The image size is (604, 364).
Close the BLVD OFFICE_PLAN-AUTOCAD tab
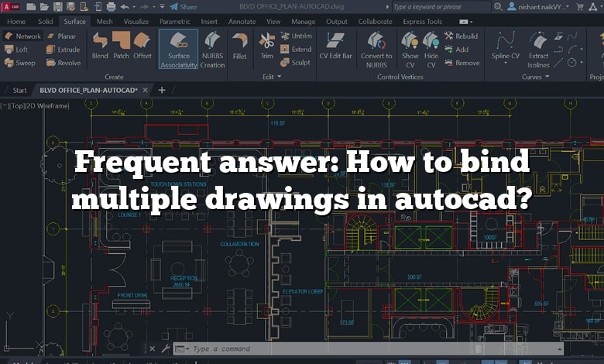point(146,90)
